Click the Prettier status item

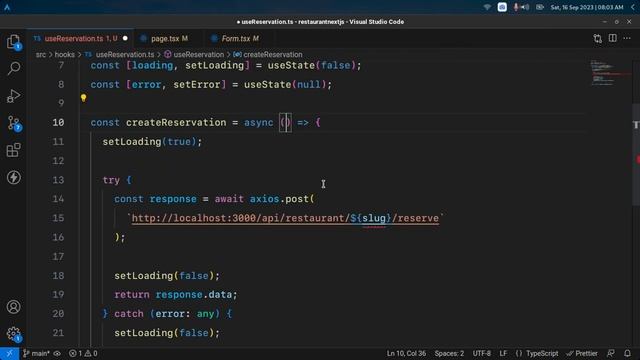coord(582,353)
